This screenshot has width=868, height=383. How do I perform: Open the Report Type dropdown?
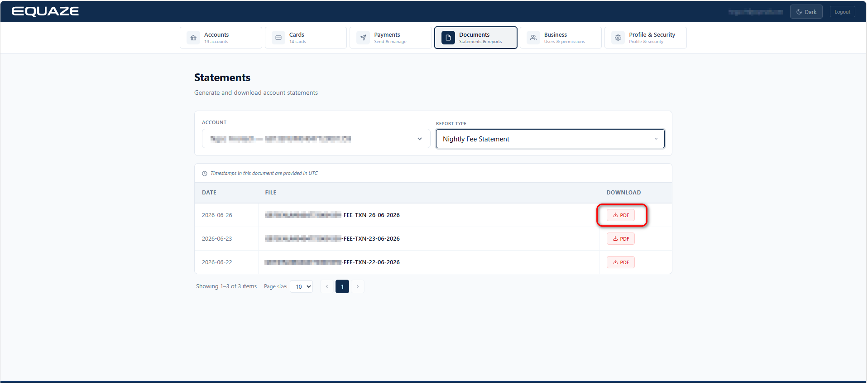(550, 139)
